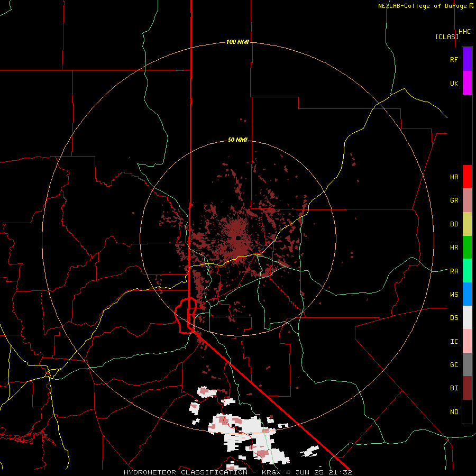Select the BD yellow legend block
Screen dimensions: 476x476
[467, 224]
